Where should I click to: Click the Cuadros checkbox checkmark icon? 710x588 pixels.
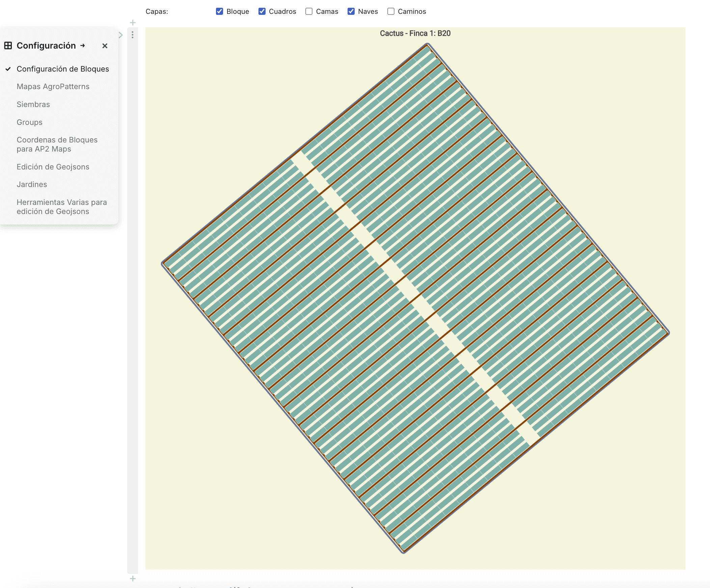coord(263,11)
